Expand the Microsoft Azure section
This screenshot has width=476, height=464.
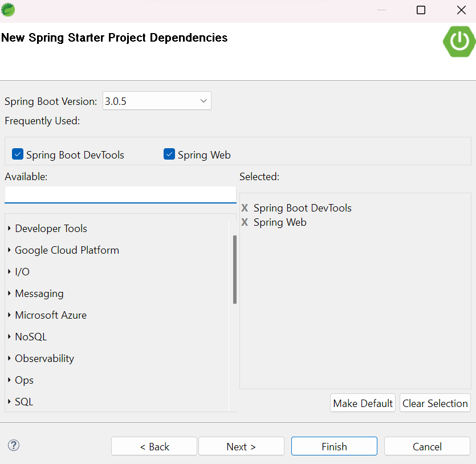9,315
